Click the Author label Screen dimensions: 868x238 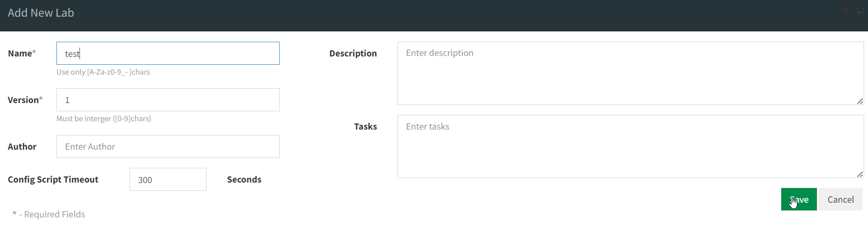(x=22, y=146)
